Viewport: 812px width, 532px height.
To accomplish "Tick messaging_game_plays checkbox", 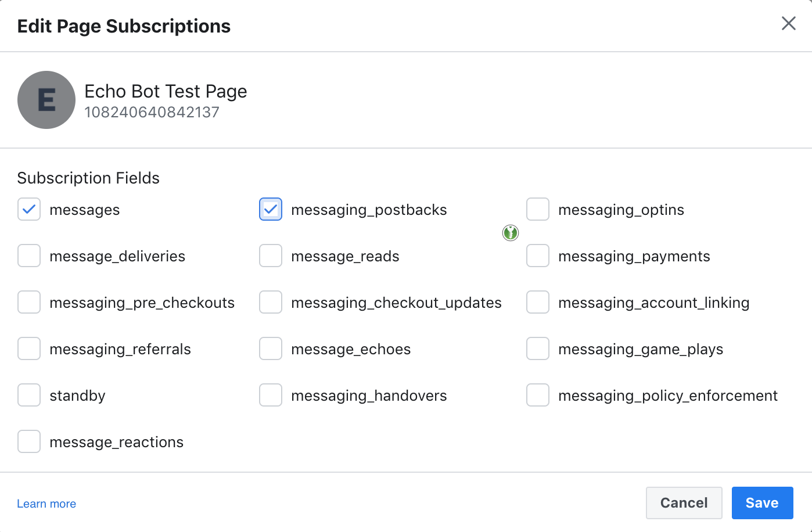I will (538, 349).
